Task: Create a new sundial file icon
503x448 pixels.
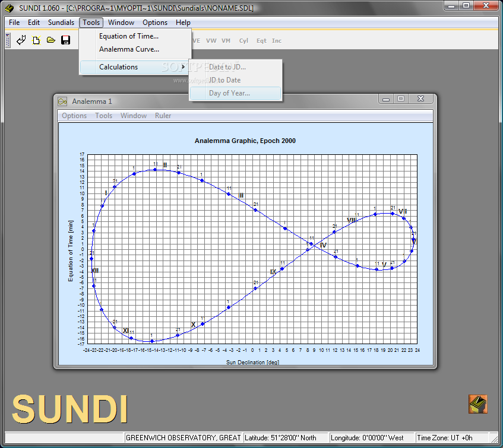Action: 36,40
